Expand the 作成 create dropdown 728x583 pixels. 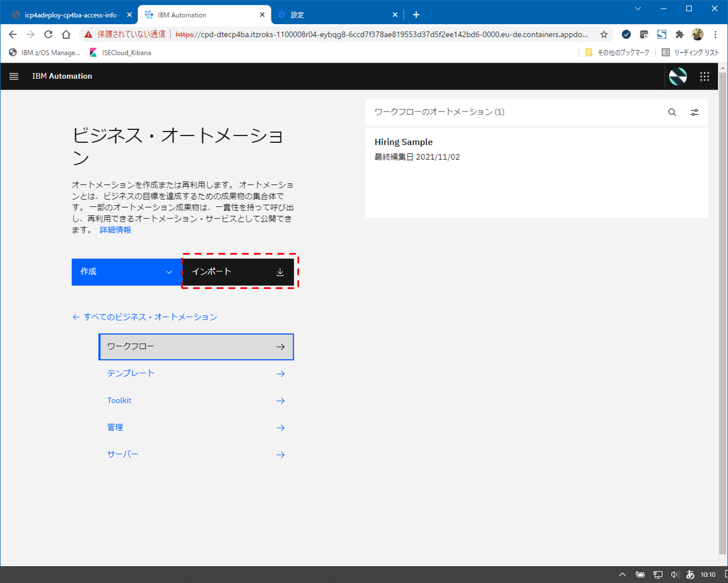pos(126,272)
